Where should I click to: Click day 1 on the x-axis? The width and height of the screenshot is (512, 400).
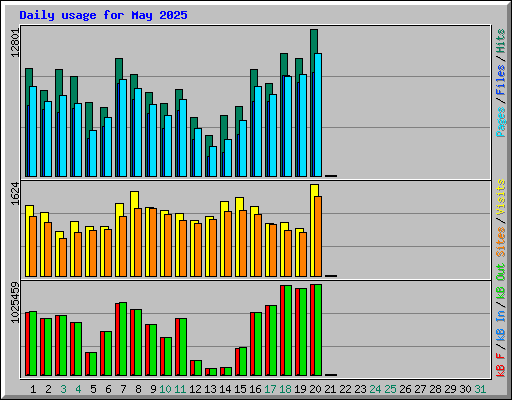[x=33, y=389]
